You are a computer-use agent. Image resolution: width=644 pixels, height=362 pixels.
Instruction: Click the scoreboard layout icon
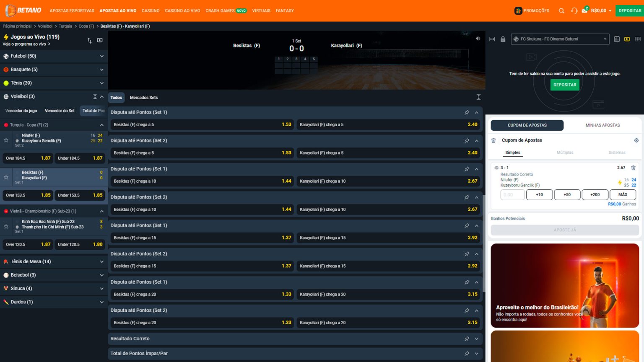(638, 39)
